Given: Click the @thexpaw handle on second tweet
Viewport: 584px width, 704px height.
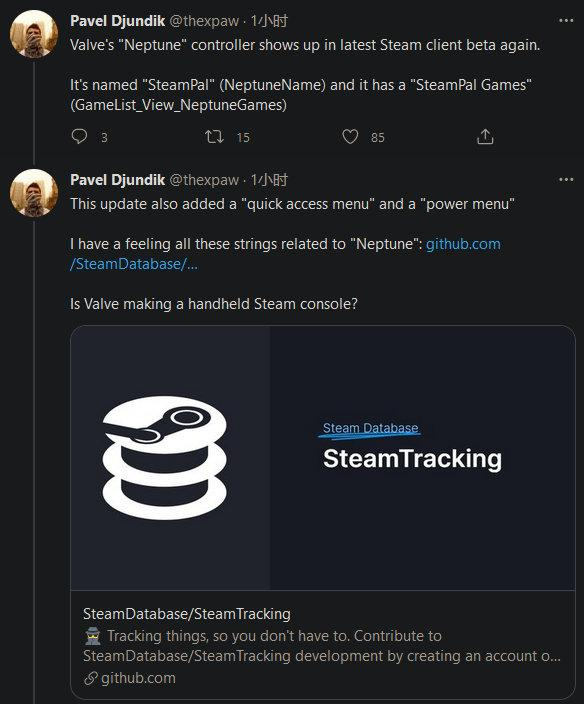Looking at the screenshot, I should pos(204,180).
